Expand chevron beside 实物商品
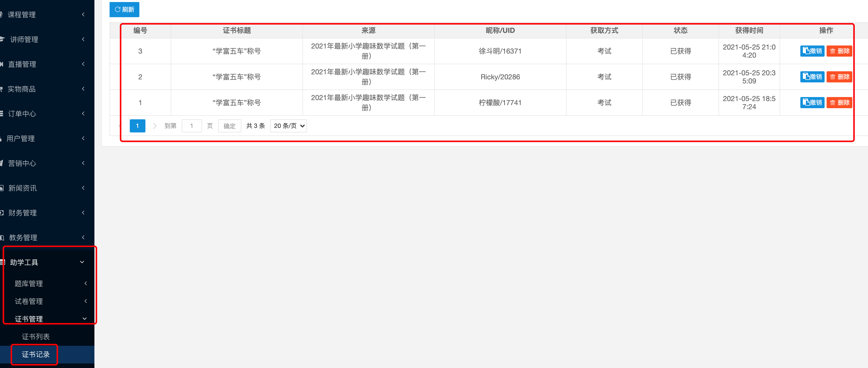This screenshot has height=368, width=868. [x=83, y=89]
